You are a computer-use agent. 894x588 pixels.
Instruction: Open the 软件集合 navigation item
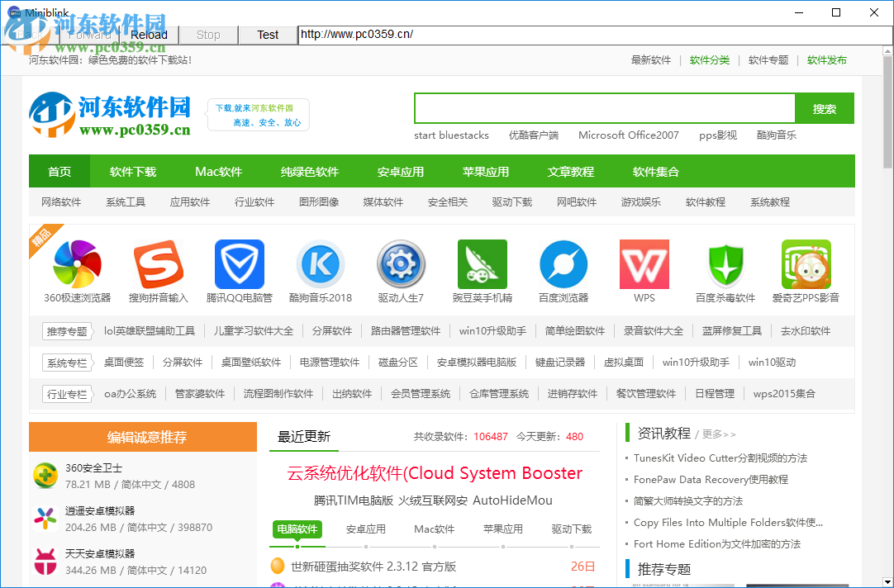pyautogui.click(x=656, y=172)
